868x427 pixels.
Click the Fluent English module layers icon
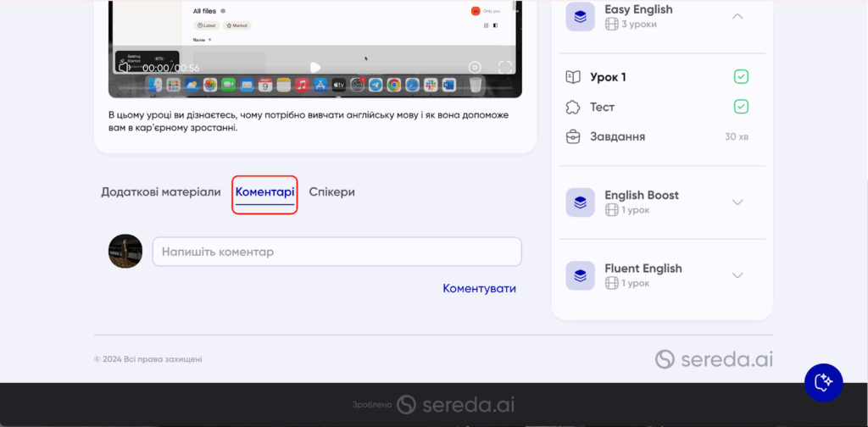click(580, 275)
